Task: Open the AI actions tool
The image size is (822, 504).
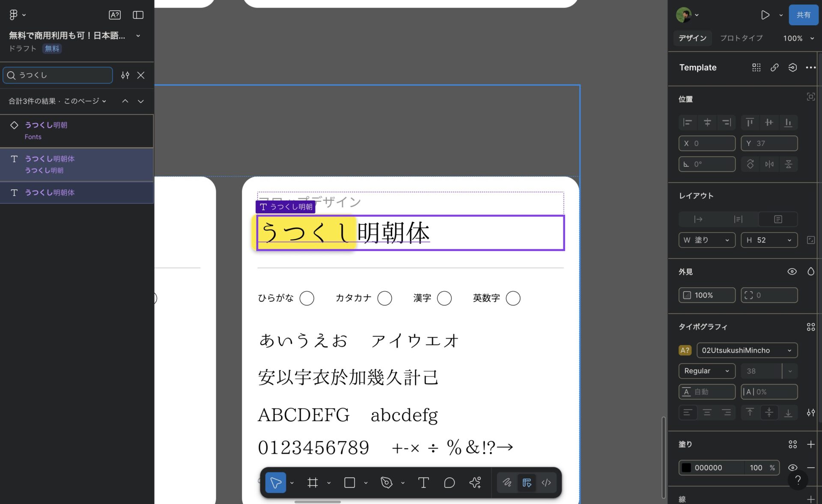Action: point(475,483)
